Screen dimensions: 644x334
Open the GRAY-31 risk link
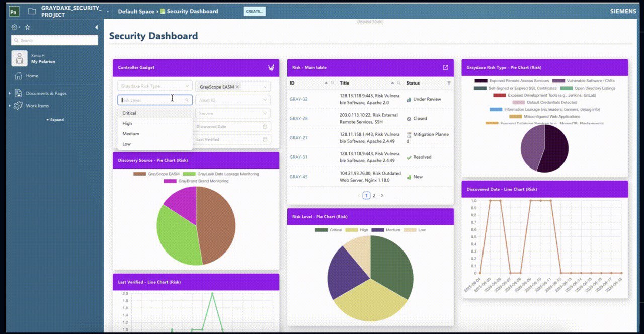click(298, 157)
